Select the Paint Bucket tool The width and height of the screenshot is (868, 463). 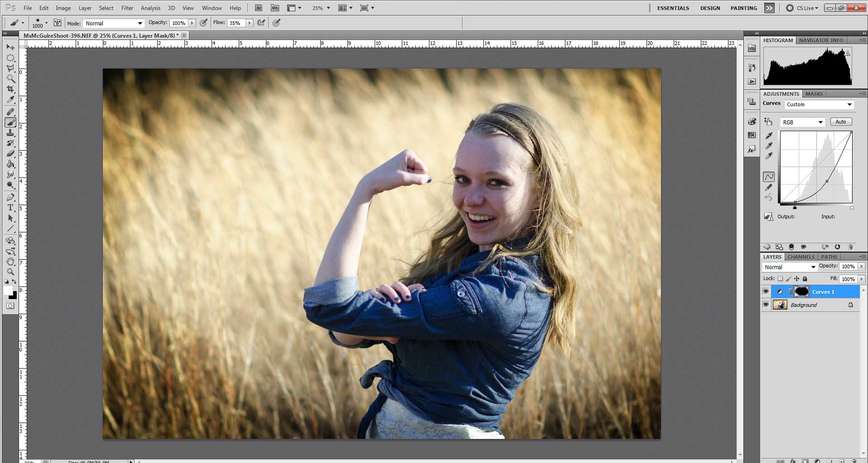tap(10, 164)
